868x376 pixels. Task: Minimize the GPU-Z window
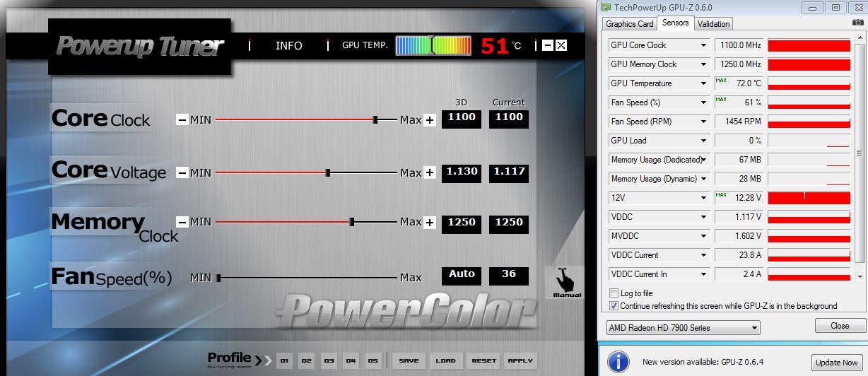[814, 7]
